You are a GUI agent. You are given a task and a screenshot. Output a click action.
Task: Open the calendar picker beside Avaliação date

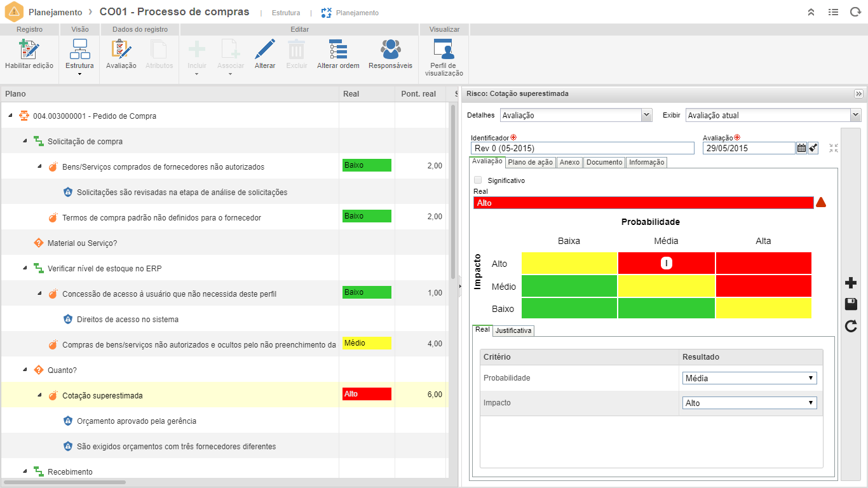point(801,148)
